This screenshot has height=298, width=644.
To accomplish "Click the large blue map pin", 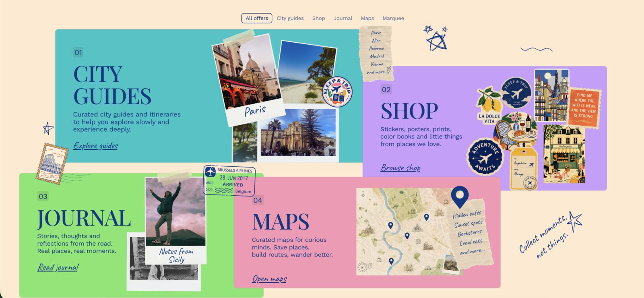I will point(460,197).
